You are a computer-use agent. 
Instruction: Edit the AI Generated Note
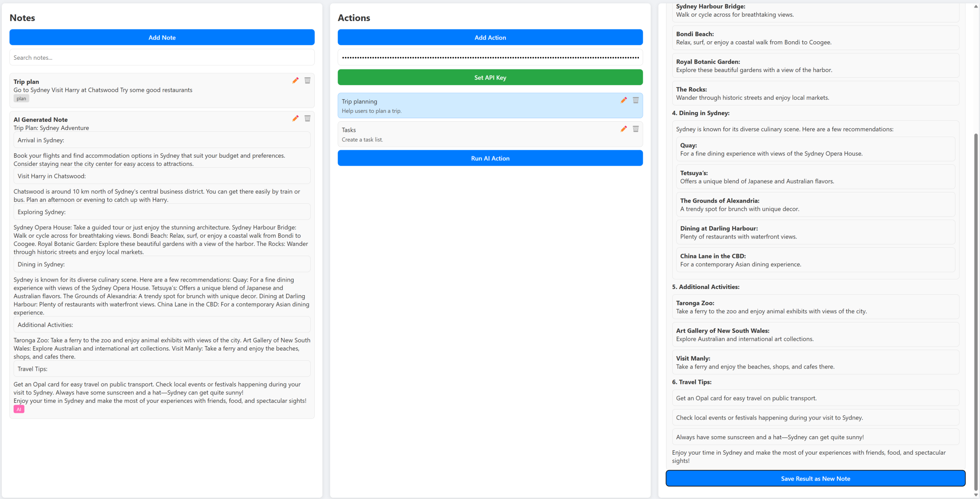pos(295,118)
